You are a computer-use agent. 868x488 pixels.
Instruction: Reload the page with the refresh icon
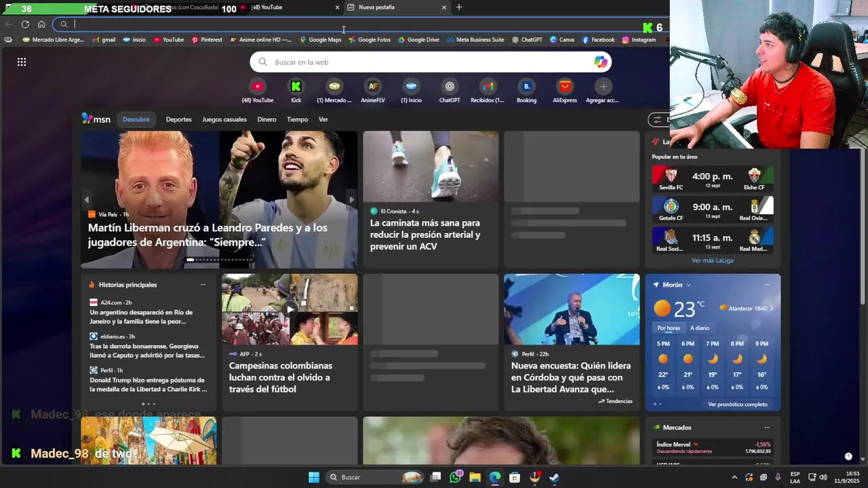(x=25, y=24)
